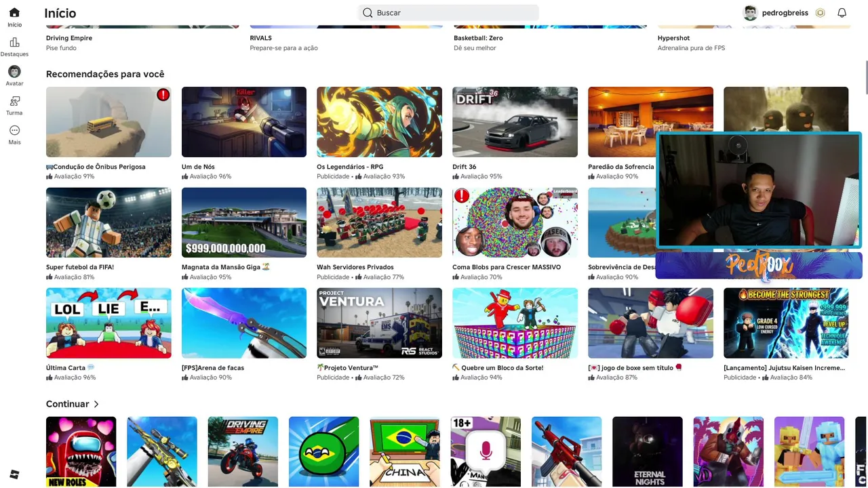Screen dimensions: 868x488
Task: Expand the Continuar section arrow
Action: point(96,404)
